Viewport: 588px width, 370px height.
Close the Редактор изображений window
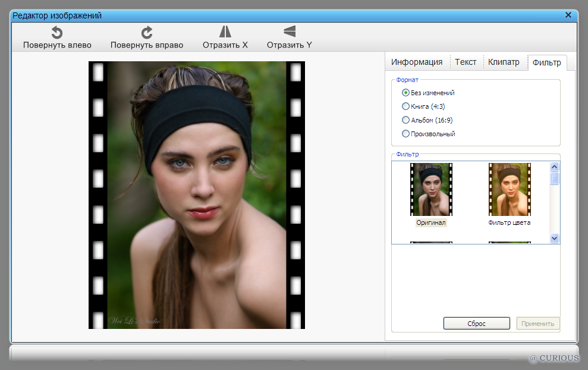[x=568, y=15]
